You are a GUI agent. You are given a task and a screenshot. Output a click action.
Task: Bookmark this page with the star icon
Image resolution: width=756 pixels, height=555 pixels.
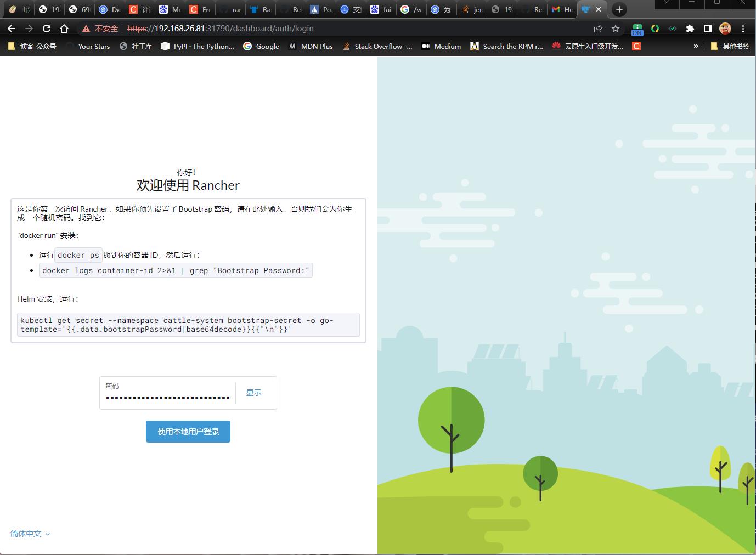[x=616, y=29]
